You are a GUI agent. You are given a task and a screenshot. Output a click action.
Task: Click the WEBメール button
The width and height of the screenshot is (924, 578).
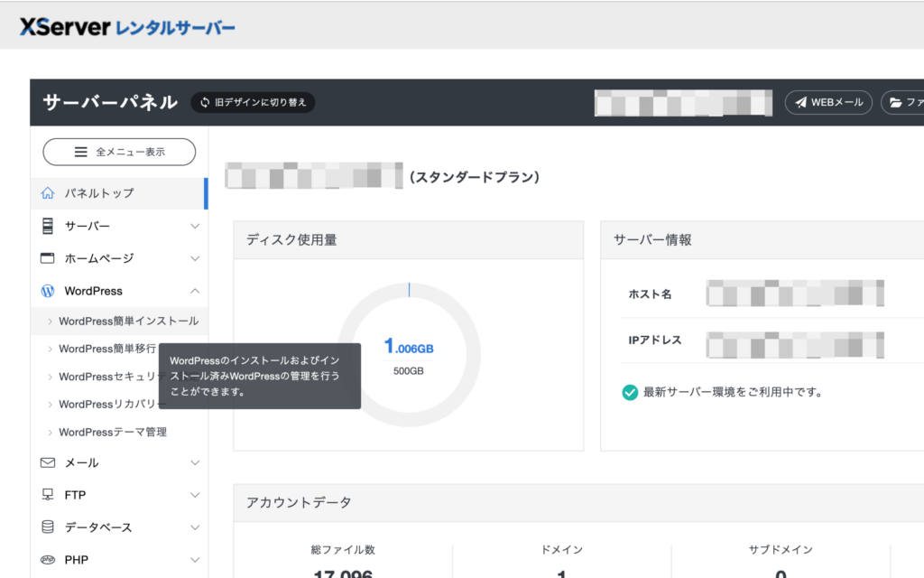tap(828, 102)
